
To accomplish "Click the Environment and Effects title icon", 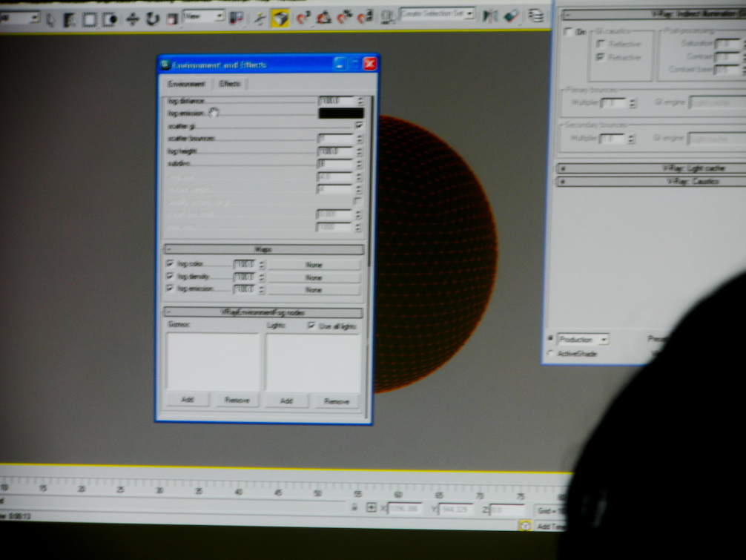I will [165, 65].
